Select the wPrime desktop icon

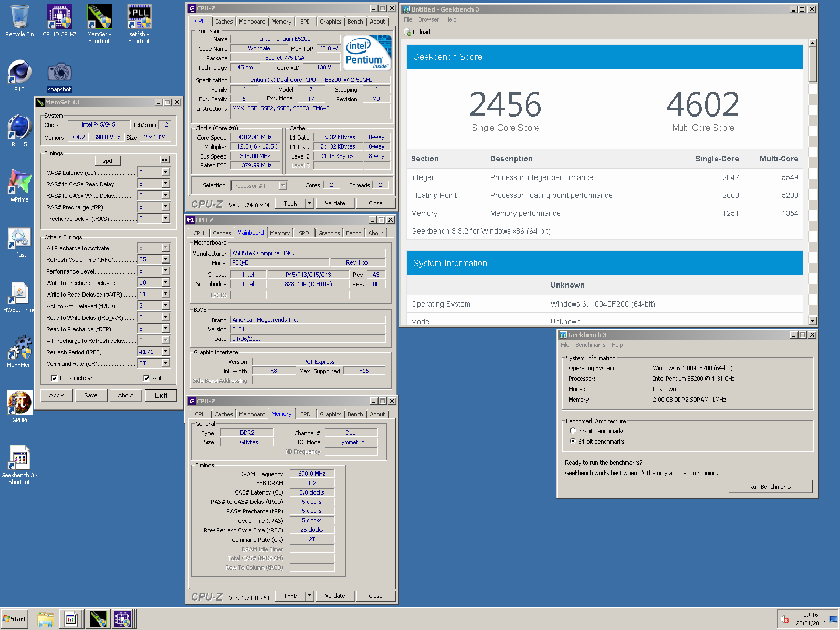click(x=19, y=186)
